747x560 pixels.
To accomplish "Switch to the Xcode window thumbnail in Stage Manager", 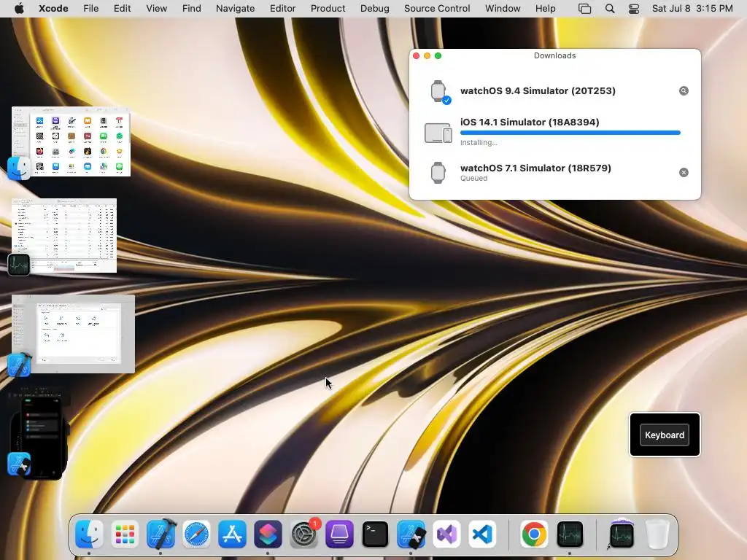I will click(x=73, y=334).
